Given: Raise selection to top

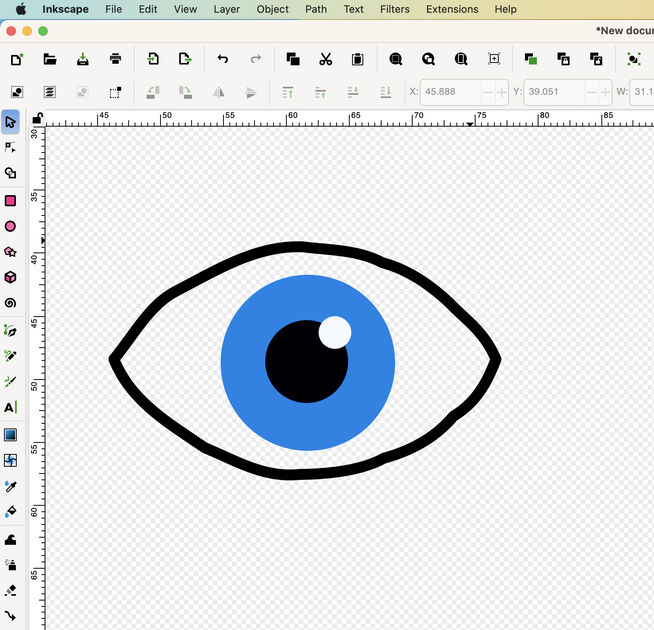Looking at the screenshot, I should click(288, 92).
